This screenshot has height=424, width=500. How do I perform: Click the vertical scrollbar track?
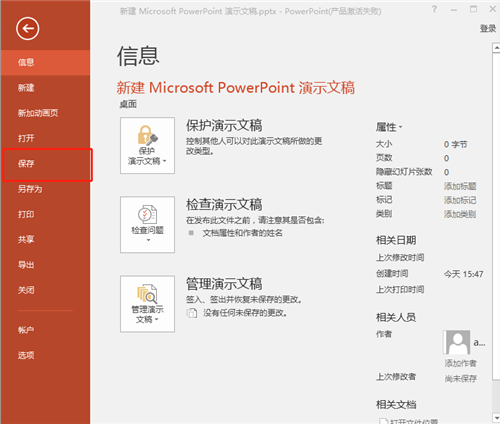(496, 396)
